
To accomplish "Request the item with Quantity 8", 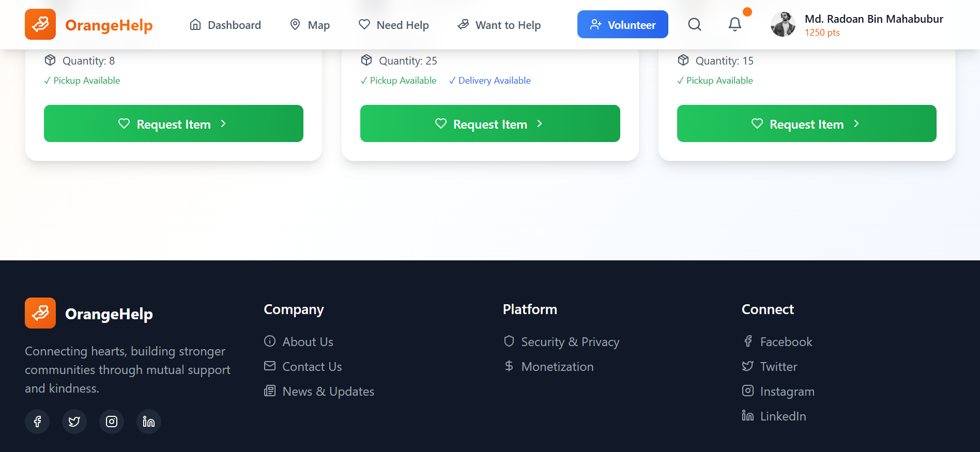I will tap(174, 123).
